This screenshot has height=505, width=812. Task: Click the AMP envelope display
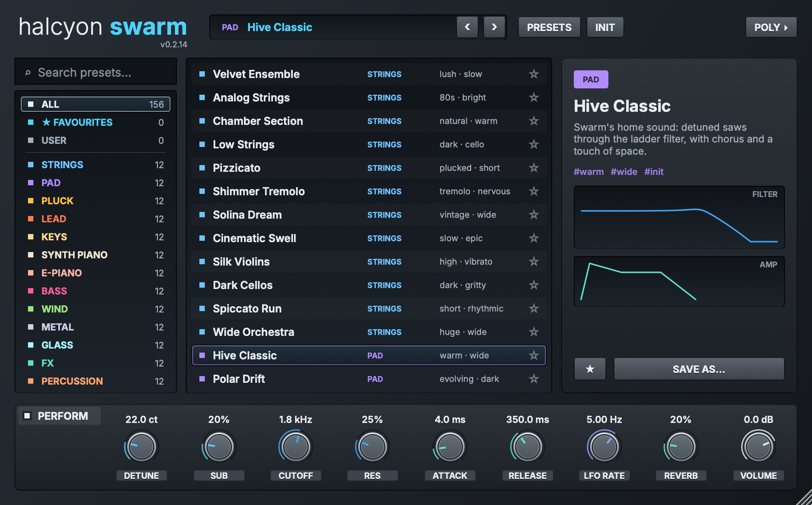click(x=679, y=281)
